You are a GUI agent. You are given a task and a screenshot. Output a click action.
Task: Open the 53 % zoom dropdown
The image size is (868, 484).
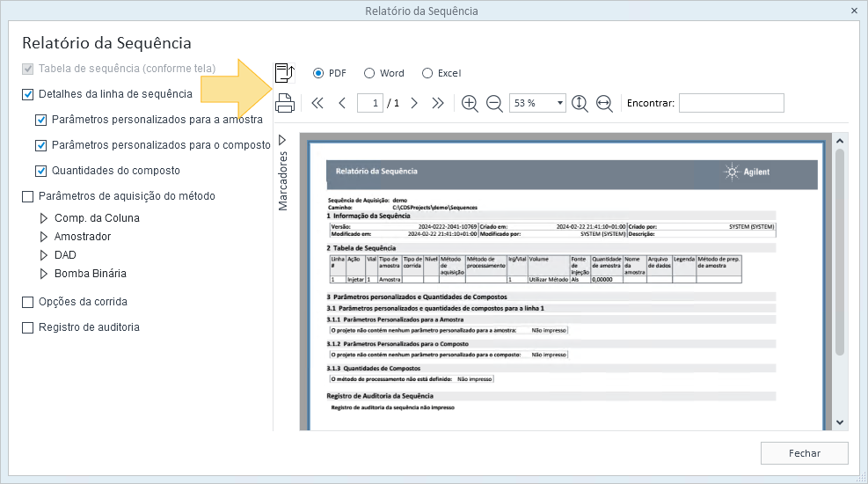point(559,103)
